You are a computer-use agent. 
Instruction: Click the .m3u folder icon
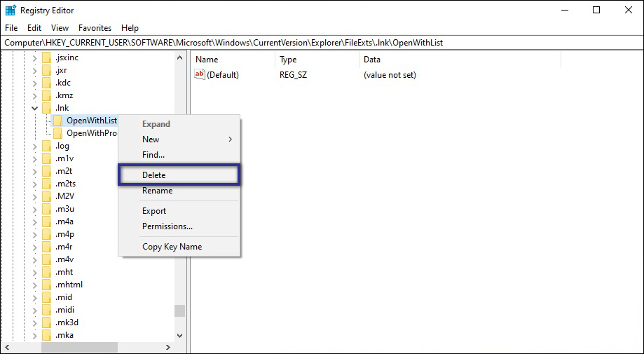(46, 209)
